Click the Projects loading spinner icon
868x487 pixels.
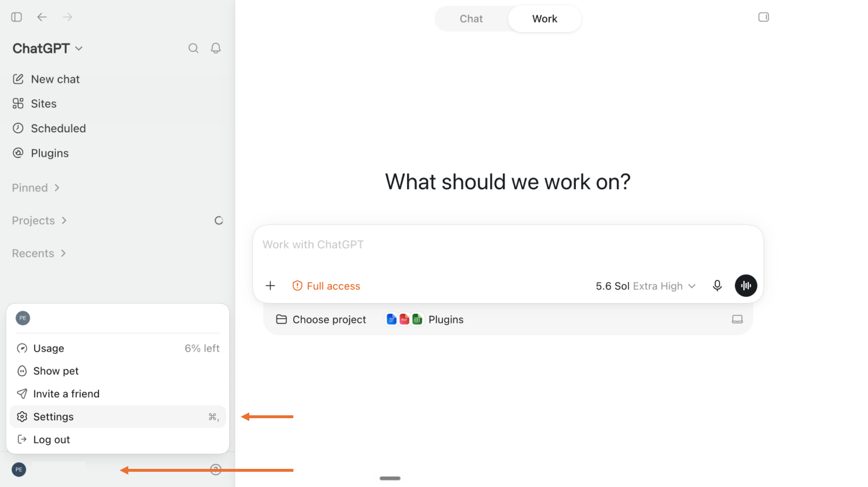[219, 220]
